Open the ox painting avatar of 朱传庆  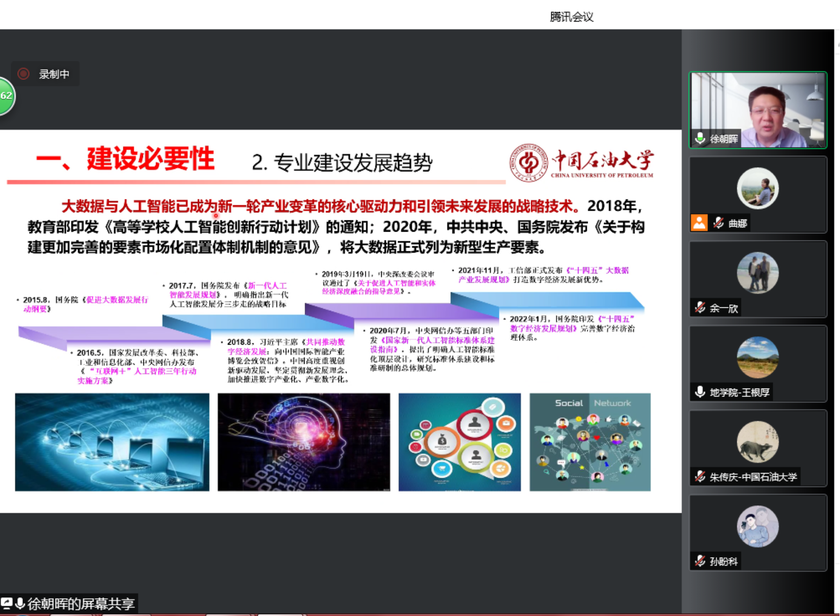pos(757,442)
